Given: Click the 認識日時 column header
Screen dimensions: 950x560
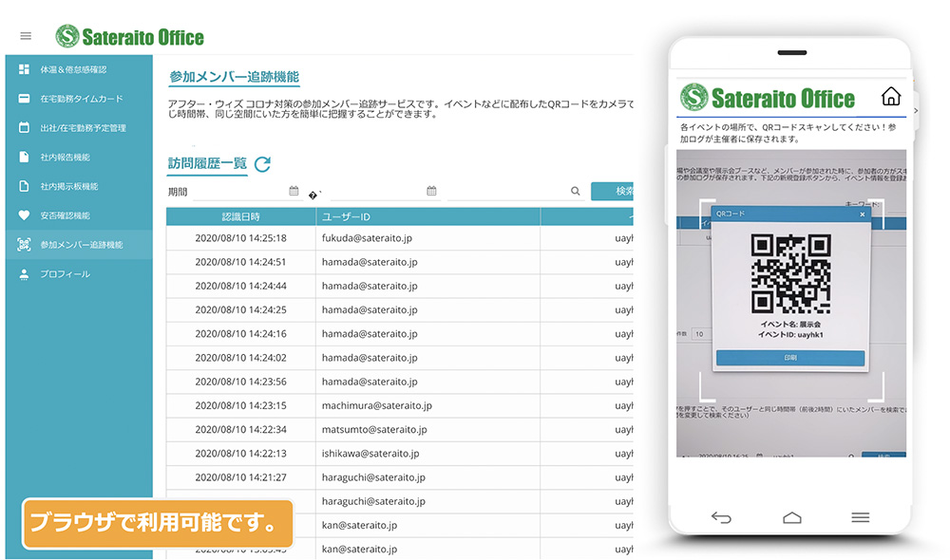Looking at the screenshot, I should tap(241, 216).
